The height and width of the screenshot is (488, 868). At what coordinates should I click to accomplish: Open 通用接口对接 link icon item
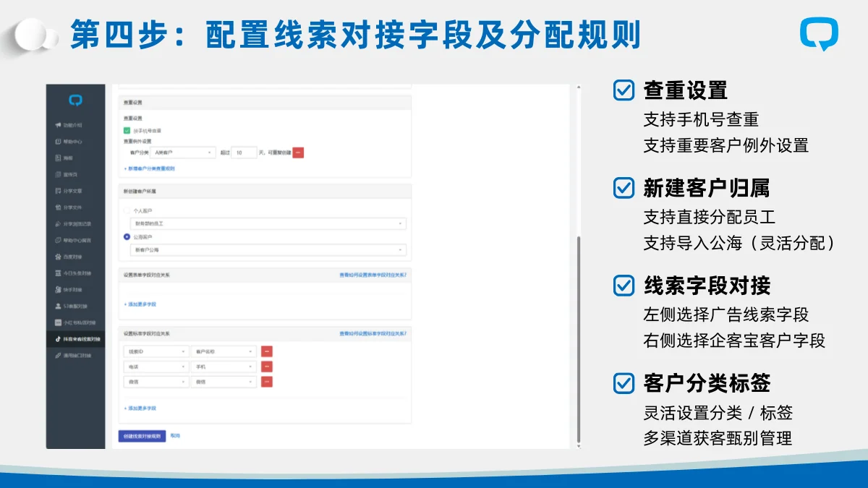click(x=75, y=355)
